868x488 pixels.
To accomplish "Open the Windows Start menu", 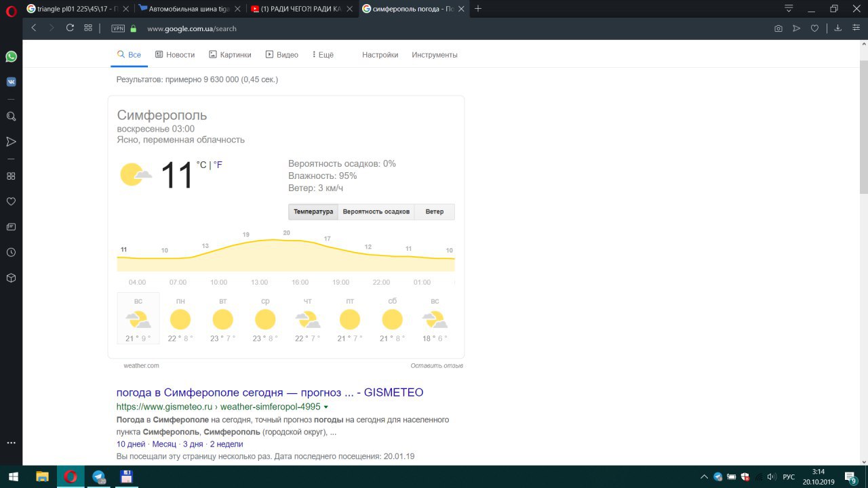I will coord(13,476).
